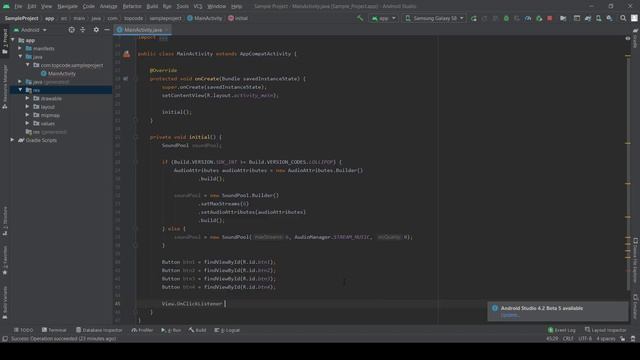Viewport: 640px width, 360px height.
Task: Open the Event Log button
Action: 562,330
